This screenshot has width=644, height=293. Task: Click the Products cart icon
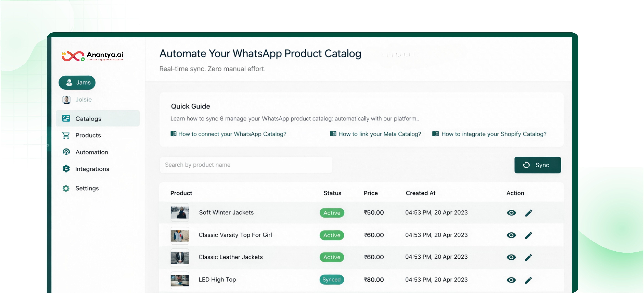tap(66, 135)
